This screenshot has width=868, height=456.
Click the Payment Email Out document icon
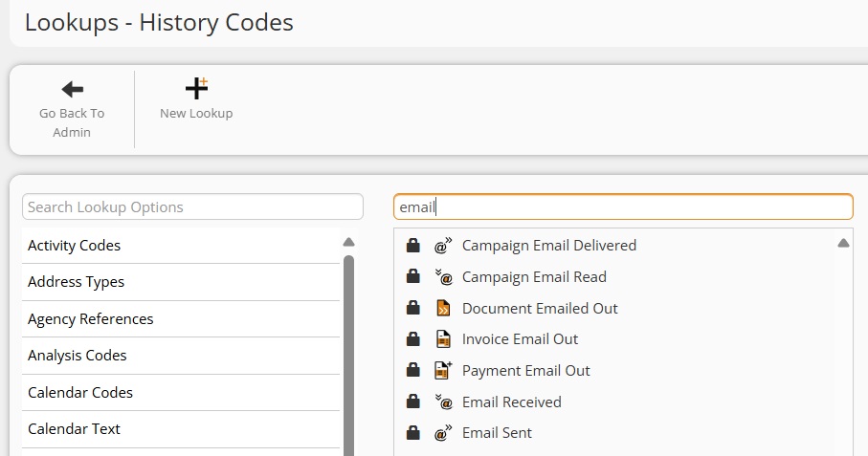[x=443, y=370]
